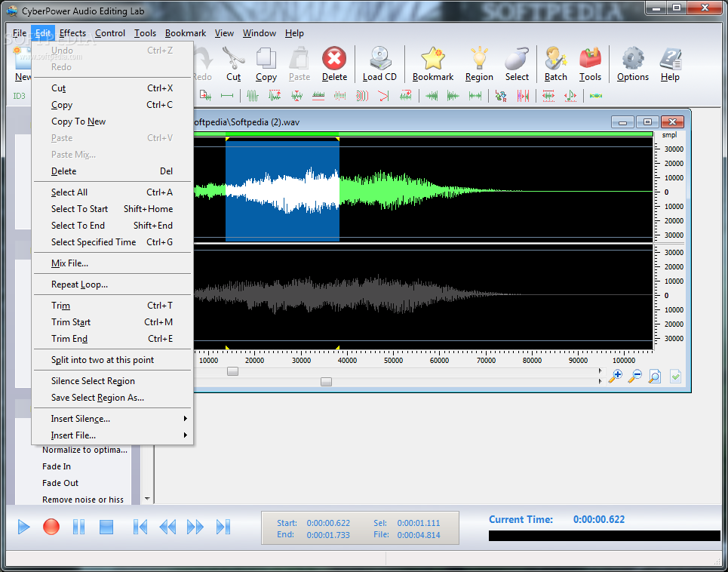Click Remove noise or hiss in list
This screenshot has height=572, width=728.
(x=83, y=500)
